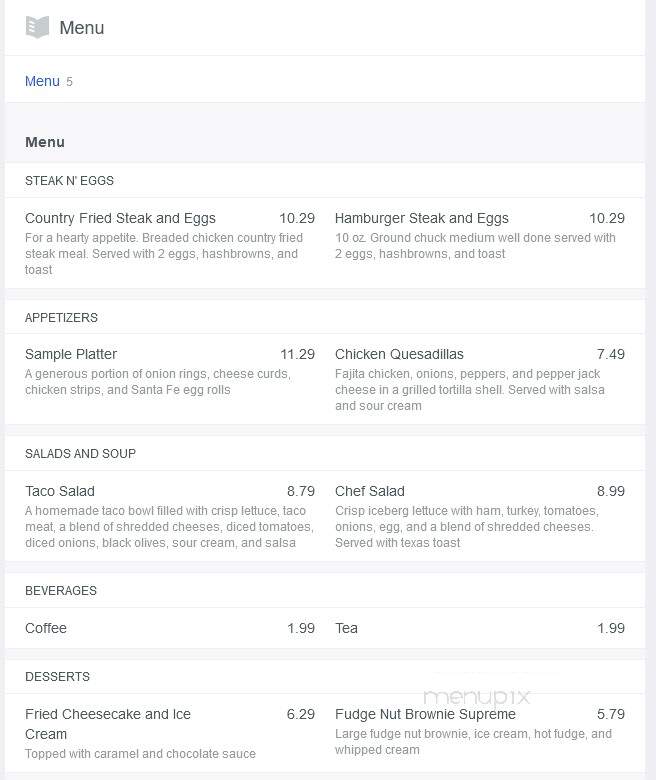This screenshot has width=656, height=780.
Task: Select Country Fried Steak and Eggs item
Action: pyautogui.click(x=120, y=218)
